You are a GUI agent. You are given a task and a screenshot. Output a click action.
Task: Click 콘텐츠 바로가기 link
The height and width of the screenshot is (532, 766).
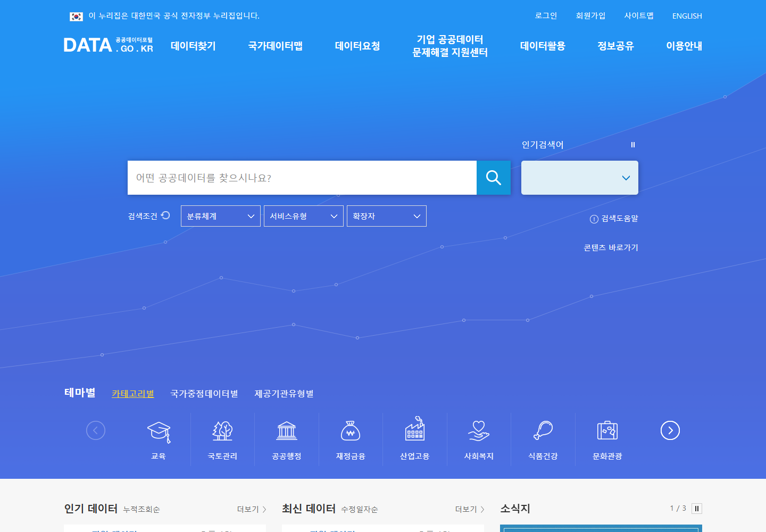pos(611,248)
